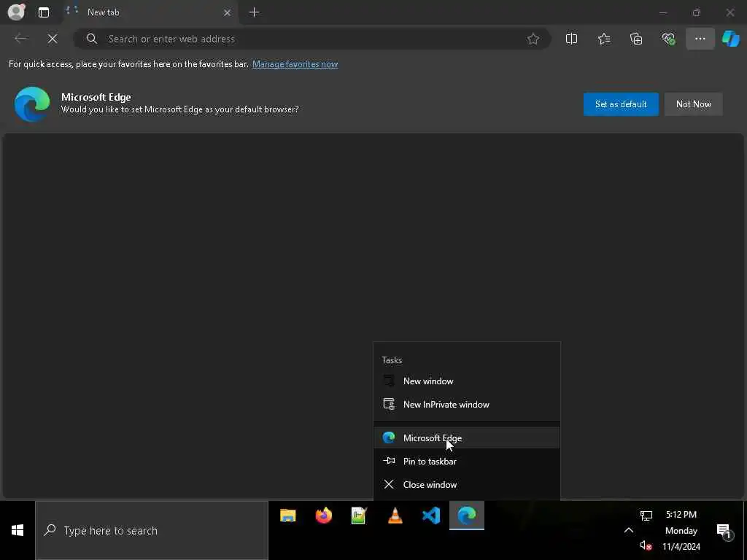The image size is (747, 560).
Task: Open network status tray icon
Action: tap(646, 516)
